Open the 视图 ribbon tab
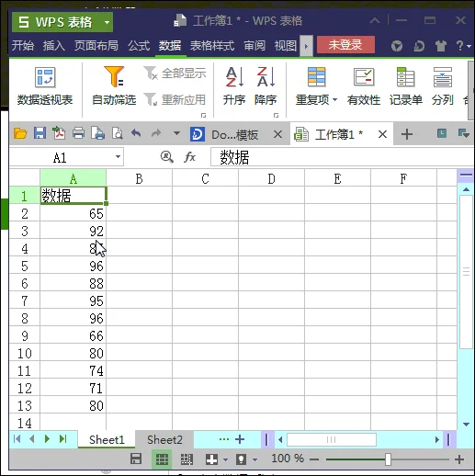 click(286, 46)
